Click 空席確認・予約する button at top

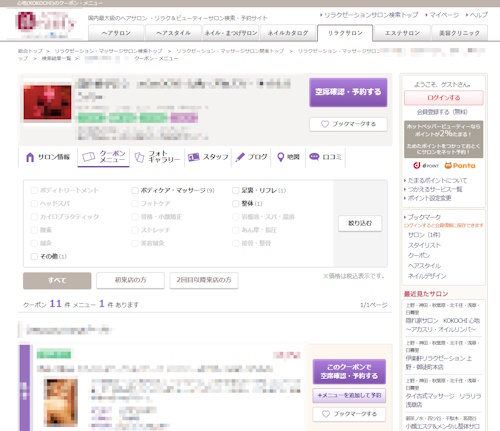[348, 92]
